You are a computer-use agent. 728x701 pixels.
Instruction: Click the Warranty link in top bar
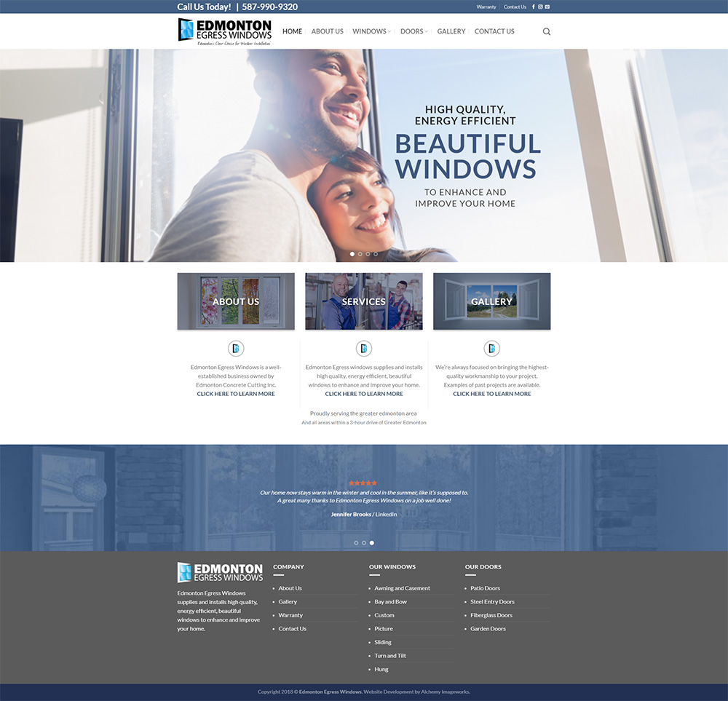click(486, 7)
